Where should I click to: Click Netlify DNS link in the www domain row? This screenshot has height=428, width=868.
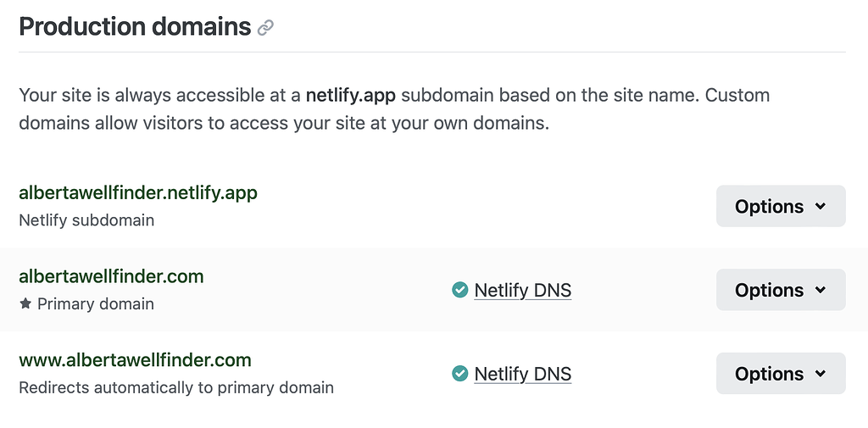(522, 374)
